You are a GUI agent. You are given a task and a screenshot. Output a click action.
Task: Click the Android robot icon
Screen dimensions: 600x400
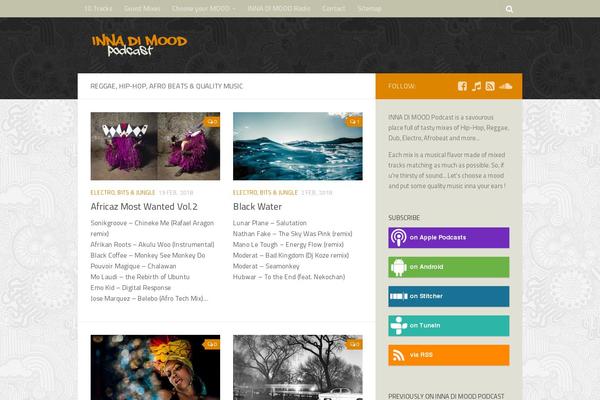(398, 267)
